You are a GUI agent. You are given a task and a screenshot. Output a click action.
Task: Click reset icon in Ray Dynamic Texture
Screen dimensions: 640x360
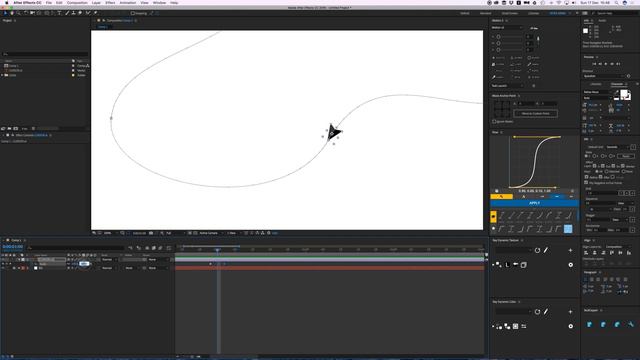537,250
